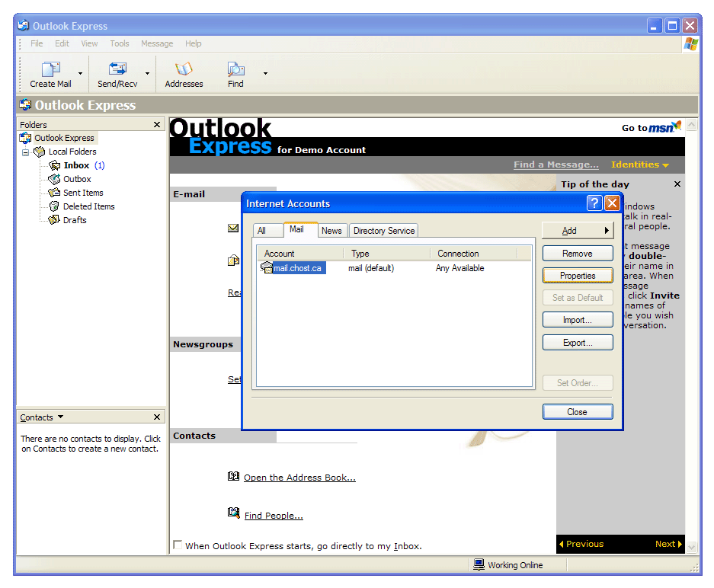Image resolution: width=714 pixels, height=588 pixels.
Task: Show the Previous tip
Action: click(581, 544)
